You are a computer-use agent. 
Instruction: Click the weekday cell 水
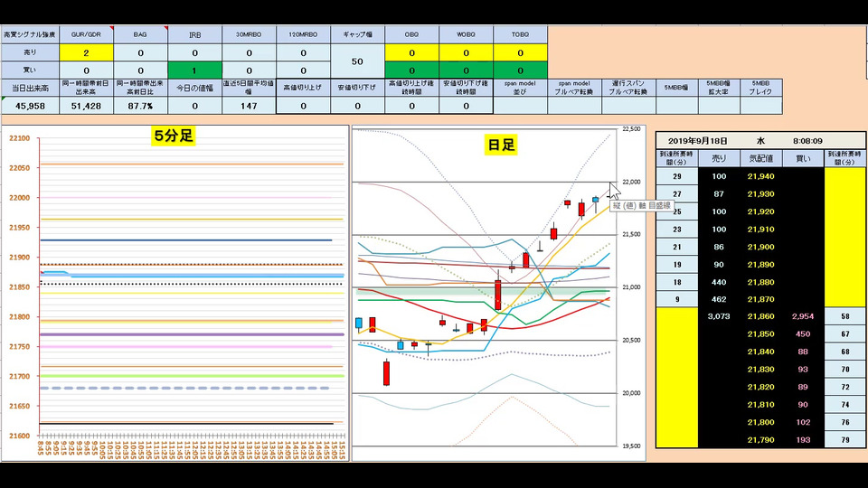(760, 141)
